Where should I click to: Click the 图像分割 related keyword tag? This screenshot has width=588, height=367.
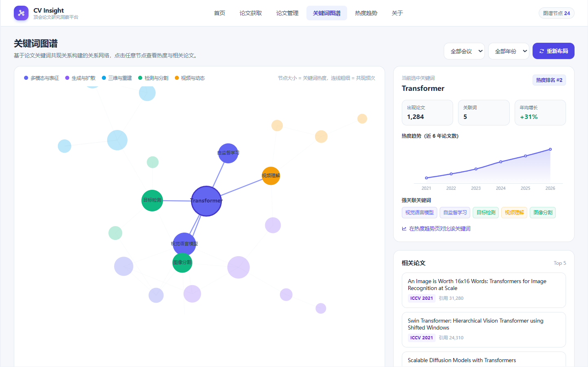click(x=543, y=213)
